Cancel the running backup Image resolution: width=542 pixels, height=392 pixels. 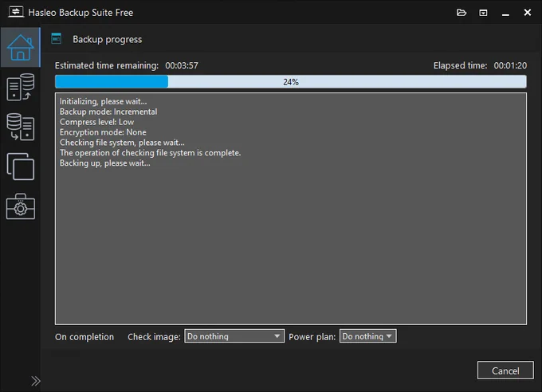point(505,370)
